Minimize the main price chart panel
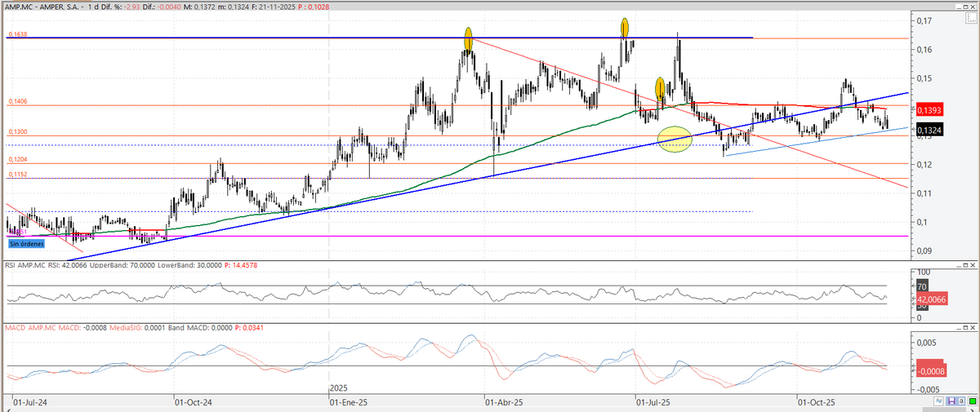980x412 pixels. click(959, 7)
